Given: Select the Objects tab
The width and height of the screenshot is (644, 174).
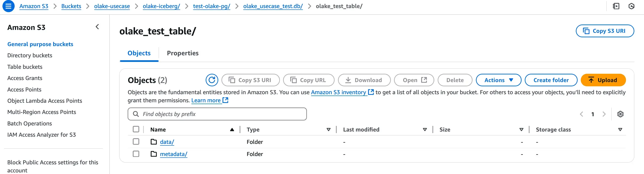Looking at the screenshot, I should (139, 53).
